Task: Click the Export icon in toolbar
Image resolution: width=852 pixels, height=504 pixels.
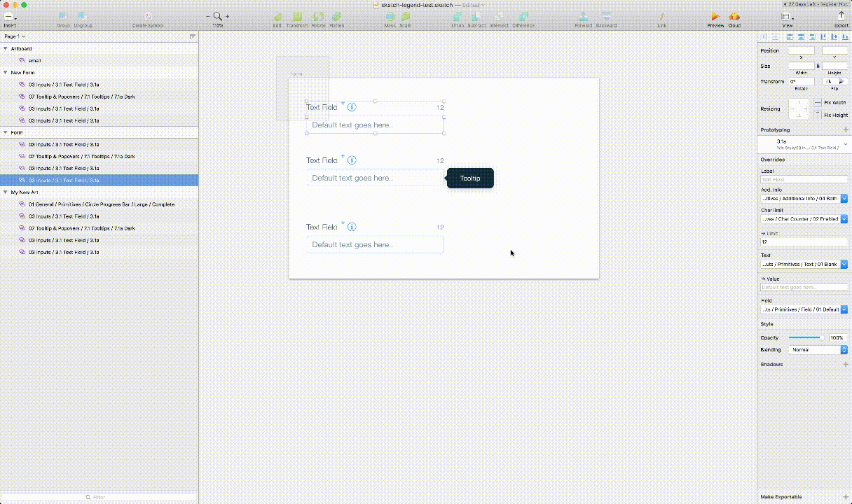Action: click(x=841, y=15)
